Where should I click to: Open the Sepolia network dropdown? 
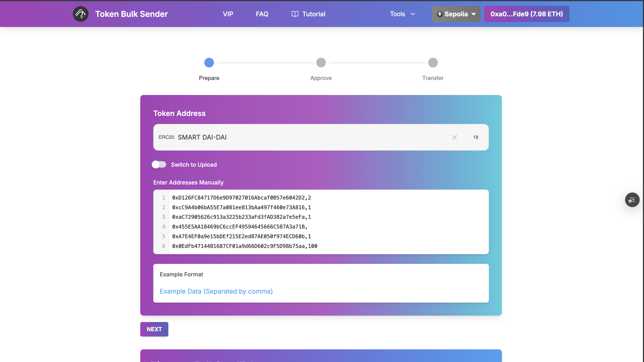coord(456,14)
